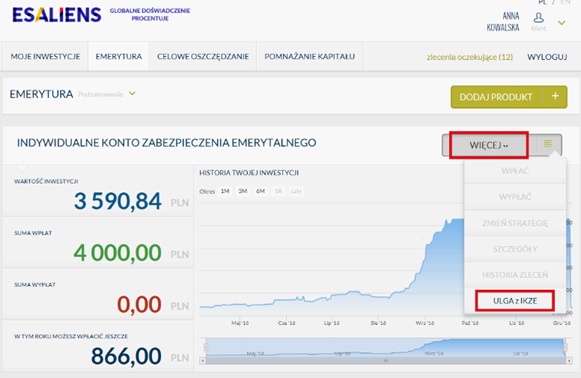
Task: Select the 3M chart period
Action: 243,191
